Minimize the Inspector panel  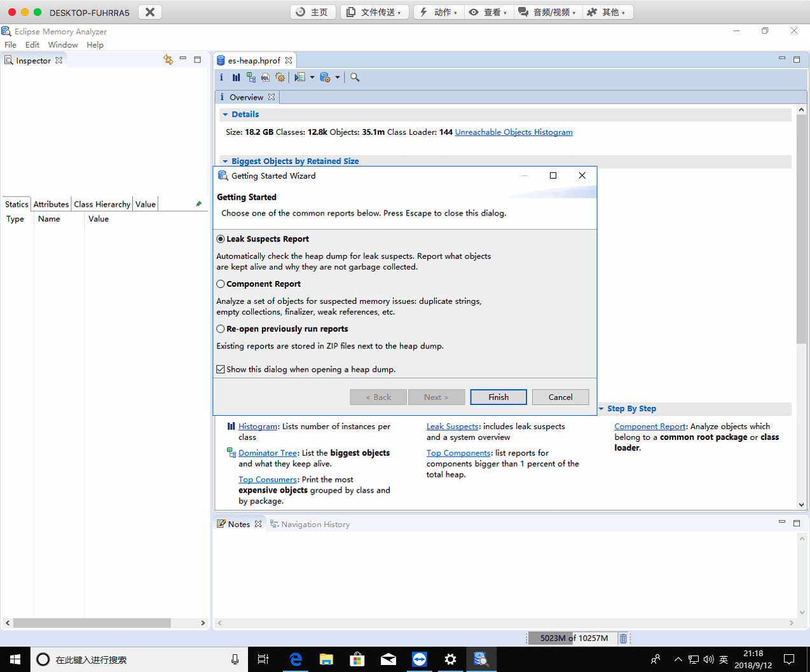(183, 59)
